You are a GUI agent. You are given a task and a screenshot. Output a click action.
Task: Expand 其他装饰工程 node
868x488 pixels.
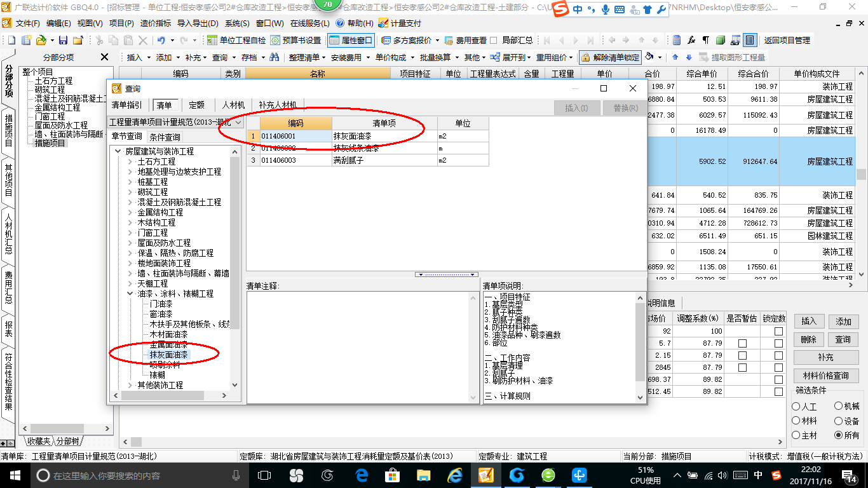pyautogui.click(x=130, y=385)
